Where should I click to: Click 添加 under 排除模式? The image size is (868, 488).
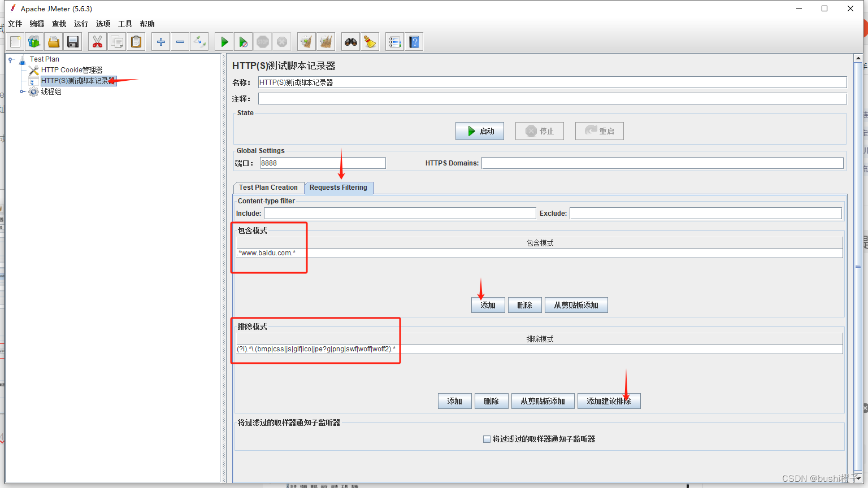pos(455,401)
